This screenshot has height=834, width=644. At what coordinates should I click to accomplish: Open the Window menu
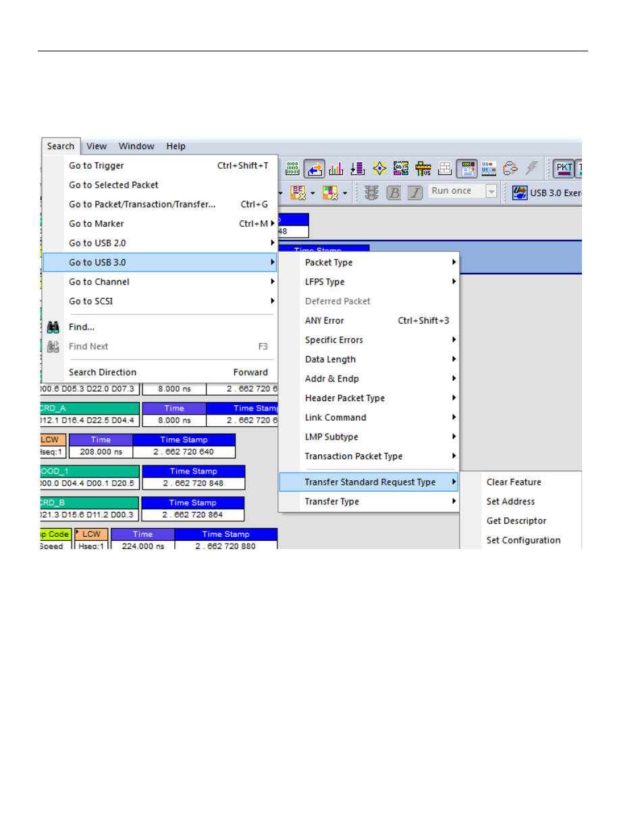136,146
